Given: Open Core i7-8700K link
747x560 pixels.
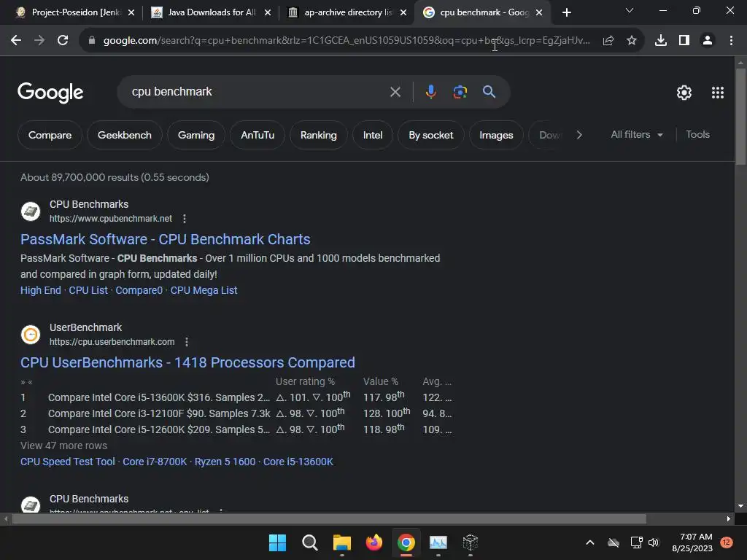Looking at the screenshot, I should (x=155, y=462).
